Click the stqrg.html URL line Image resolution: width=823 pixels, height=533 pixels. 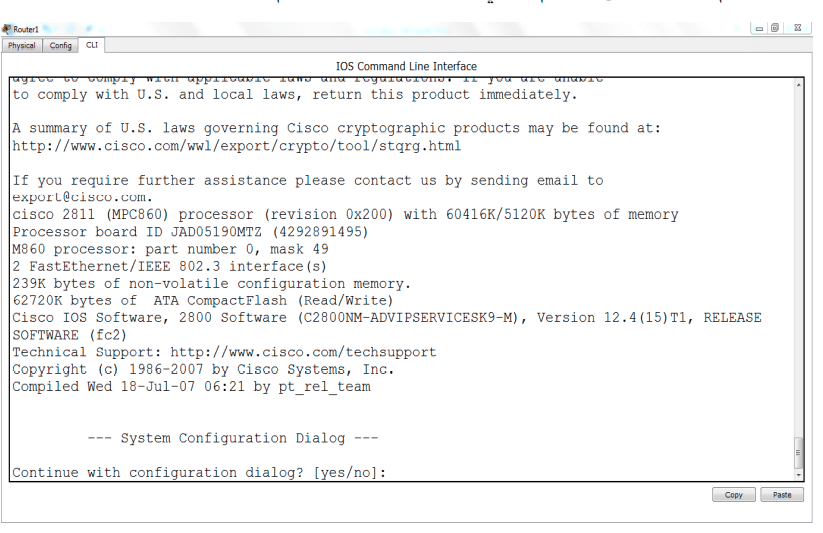click(x=237, y=146)
